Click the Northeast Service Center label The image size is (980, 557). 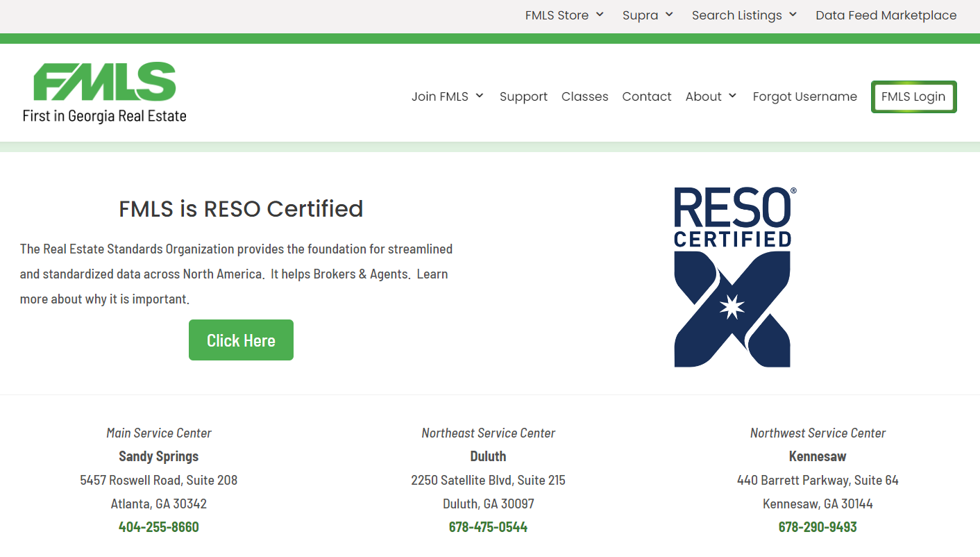tap(489, 433)
